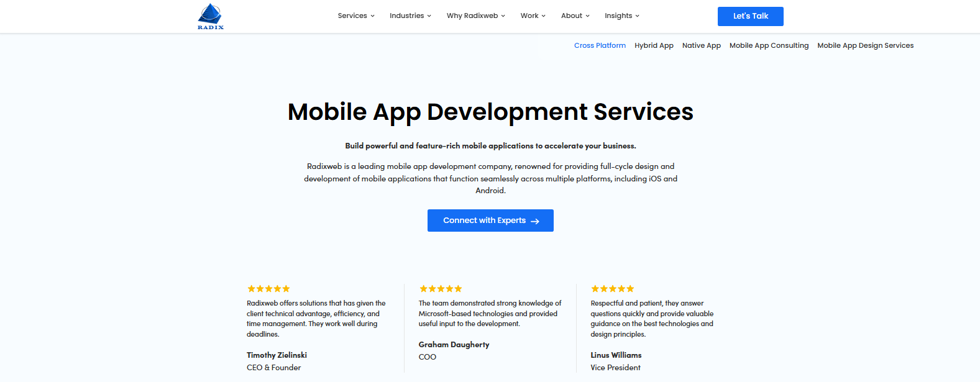Expand the Work dropdown chevron
The height and width of the screenshot is (382, 980).
coord(543,16)
